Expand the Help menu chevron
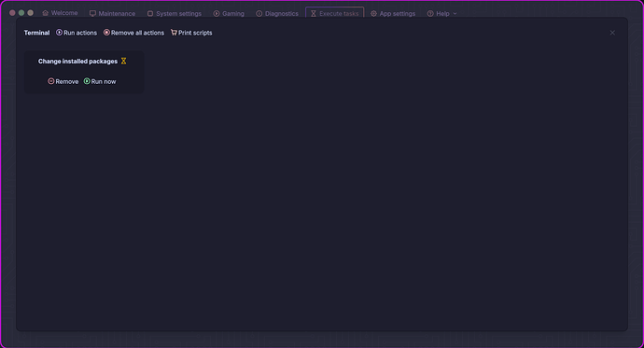Viewport: 644px width, 348px height. pos(455,14)
